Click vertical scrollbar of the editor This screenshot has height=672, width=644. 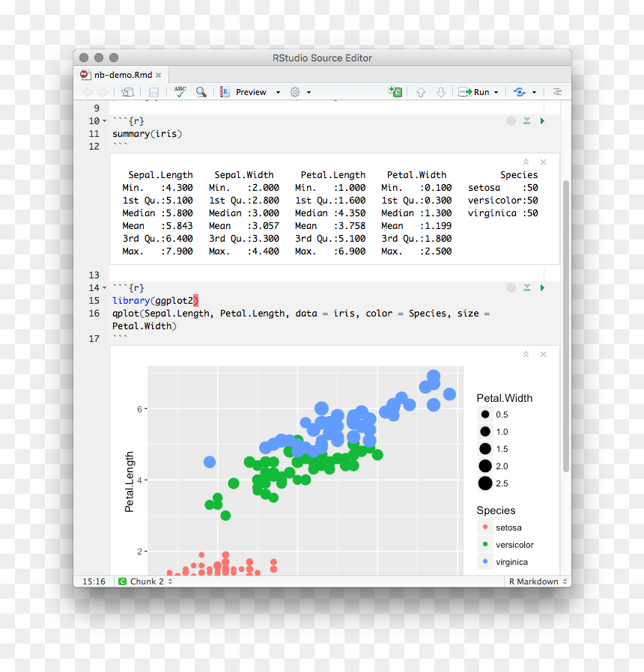(x=566, y=326)
